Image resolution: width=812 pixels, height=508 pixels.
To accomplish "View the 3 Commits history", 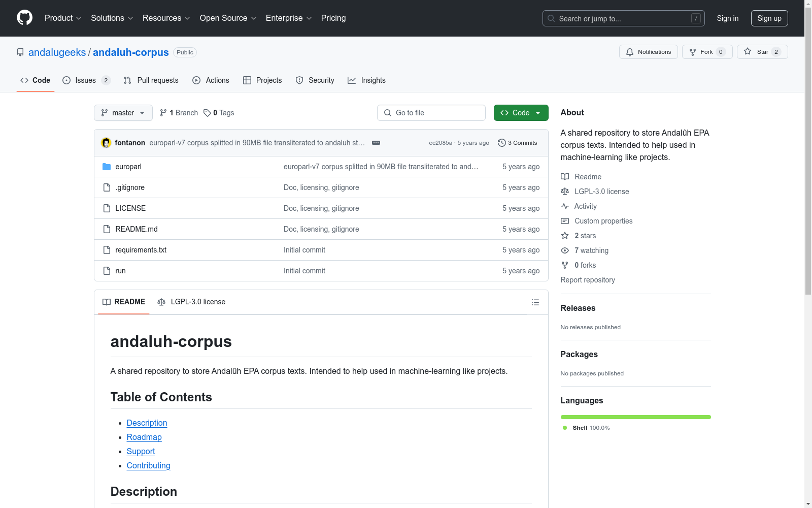I will (518, 143).
